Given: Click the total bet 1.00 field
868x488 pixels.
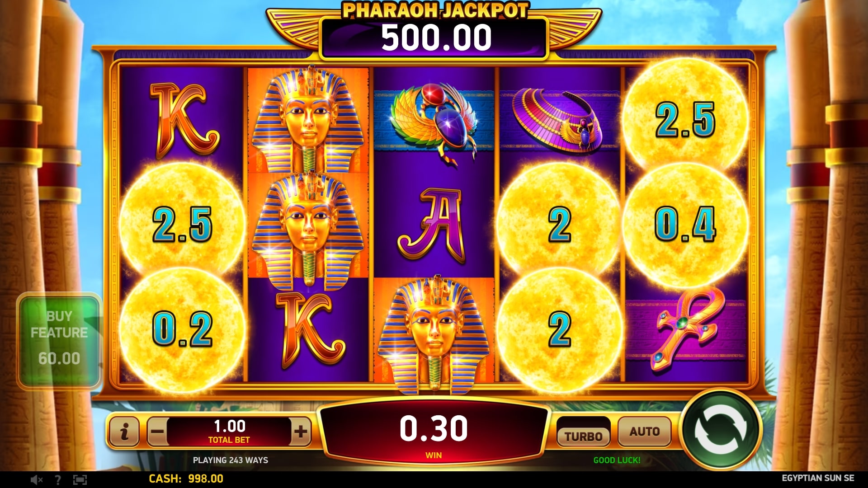Looking at the screenshot, I should point(229,432).
